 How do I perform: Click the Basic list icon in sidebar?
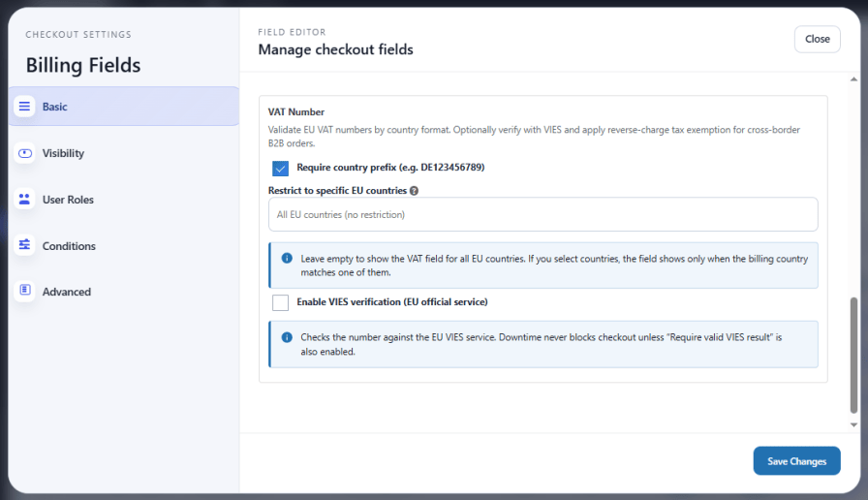click(x=24, y=107)
